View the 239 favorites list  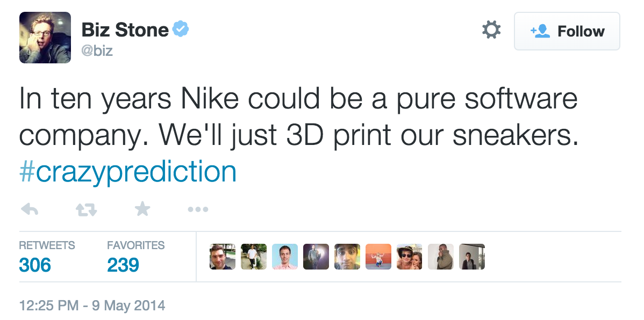coord(123,264)
